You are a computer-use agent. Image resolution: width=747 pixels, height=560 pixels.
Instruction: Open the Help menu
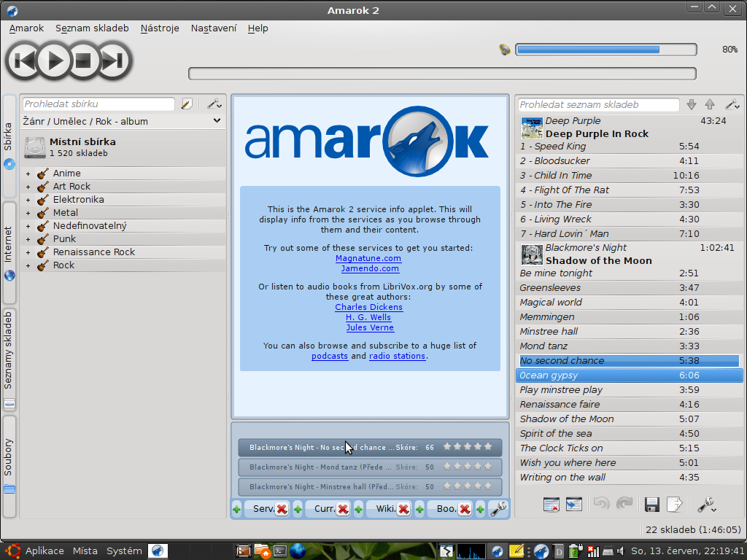tap(258, 28)
